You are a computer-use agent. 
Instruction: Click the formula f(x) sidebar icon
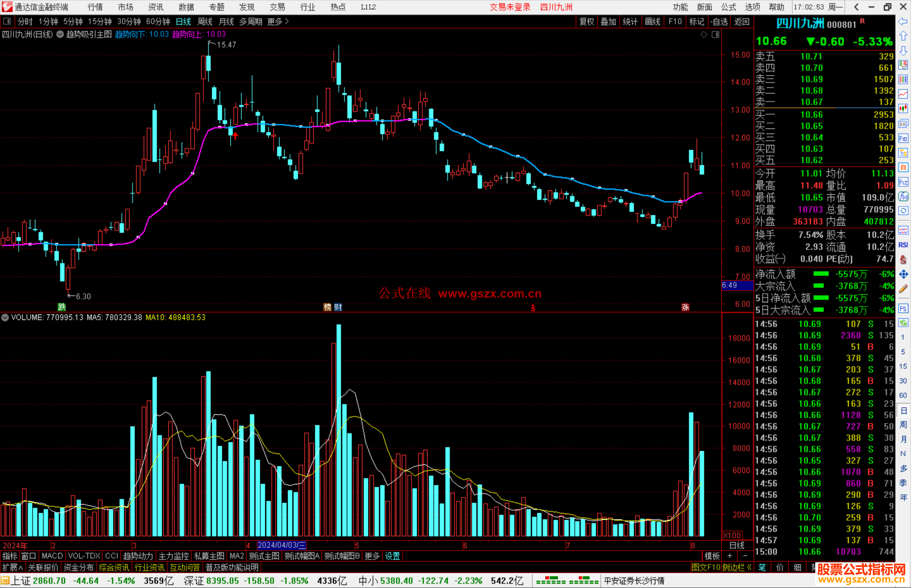(903, 196)
